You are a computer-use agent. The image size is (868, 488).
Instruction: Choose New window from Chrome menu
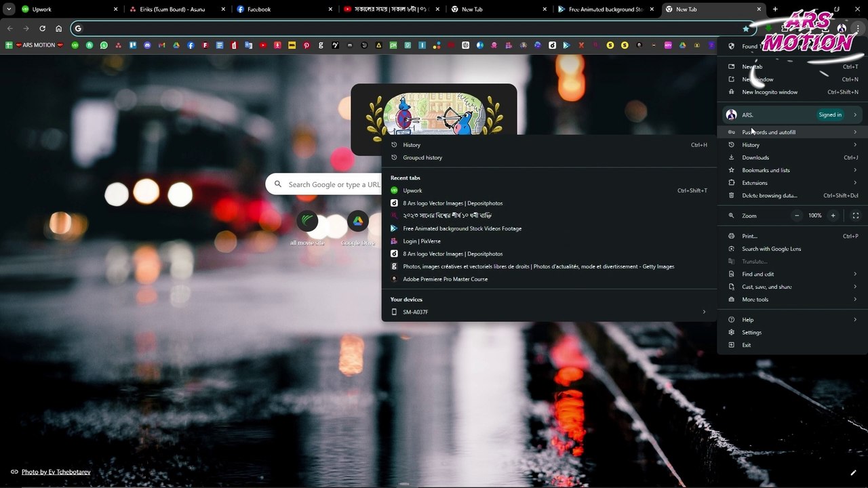[x=792, y=79]
